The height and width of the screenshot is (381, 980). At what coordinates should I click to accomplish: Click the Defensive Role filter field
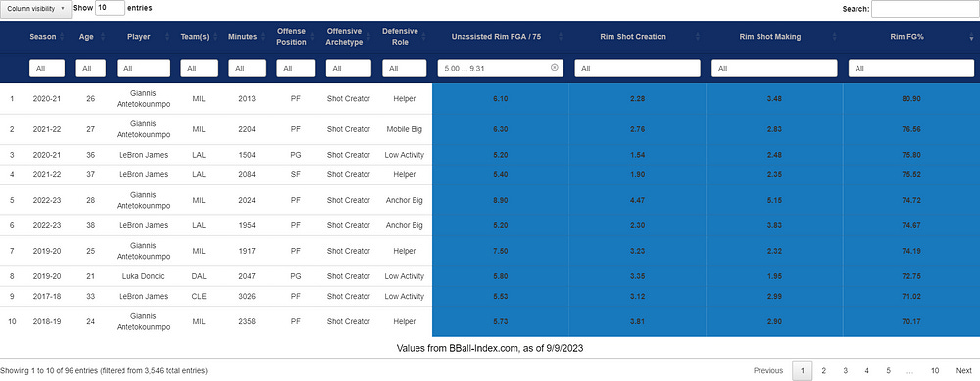tap(405, 69)
